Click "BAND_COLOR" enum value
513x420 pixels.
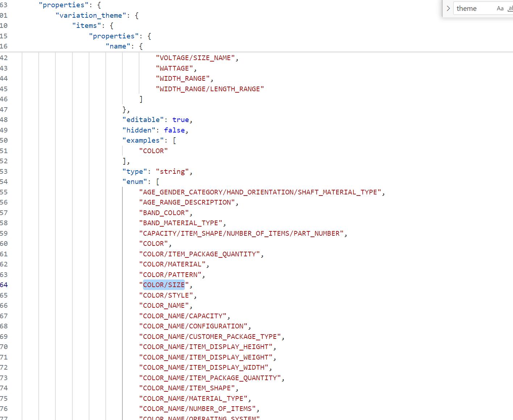click(x=164, y=213)
